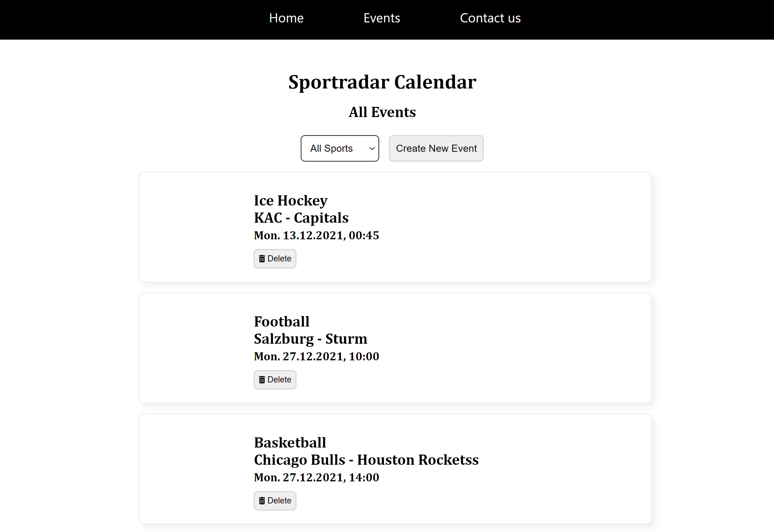Viewport: 774px width, 532px height.
Task: Click the KAC - Capitals match title
Action: point(301,218)
